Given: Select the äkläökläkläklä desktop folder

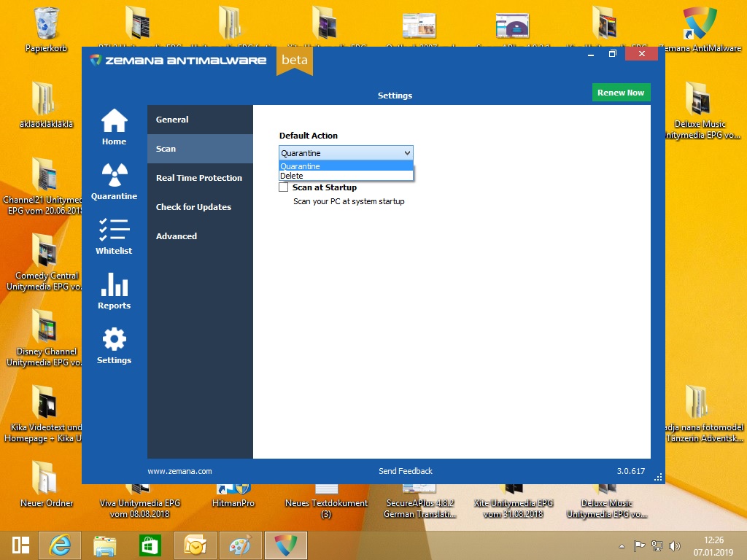Looking at the screenshot, I should [x=46, y=105].
